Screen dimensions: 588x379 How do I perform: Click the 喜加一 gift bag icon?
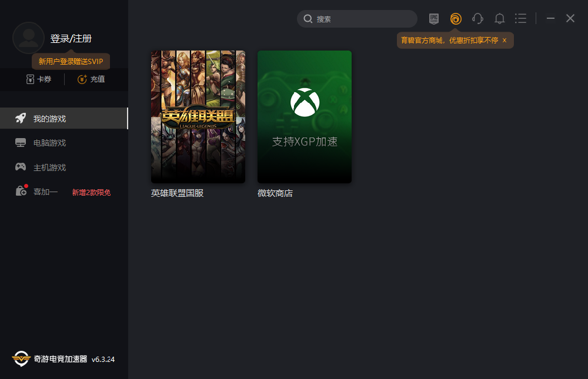[x=21, y=191]
